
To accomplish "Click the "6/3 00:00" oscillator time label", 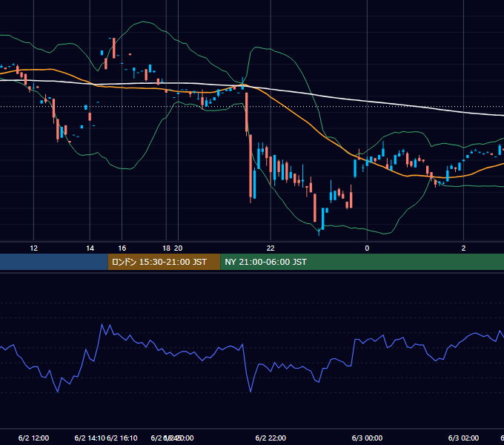I will coord(367,438).
